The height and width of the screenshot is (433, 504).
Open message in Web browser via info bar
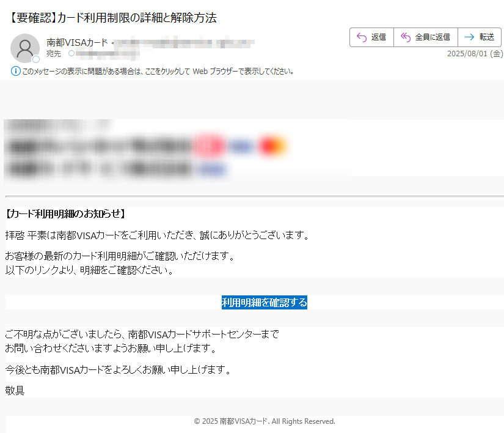coord(158,72)
